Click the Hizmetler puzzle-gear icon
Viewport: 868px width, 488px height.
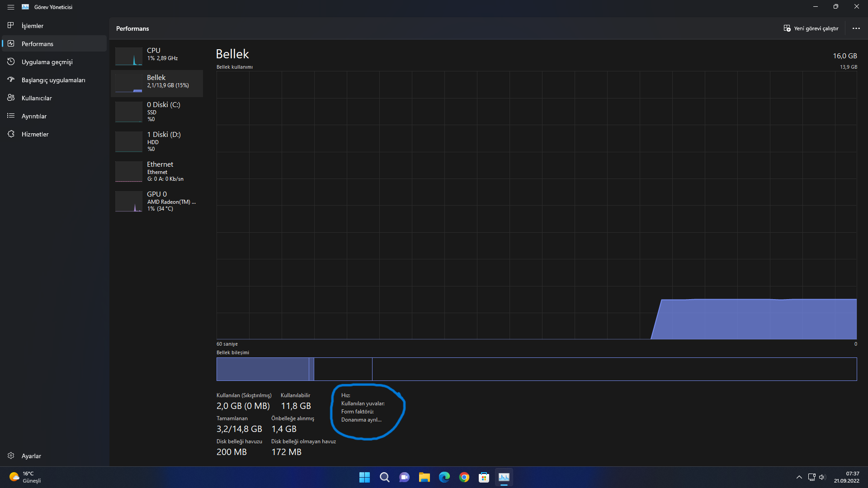point(11,134)
